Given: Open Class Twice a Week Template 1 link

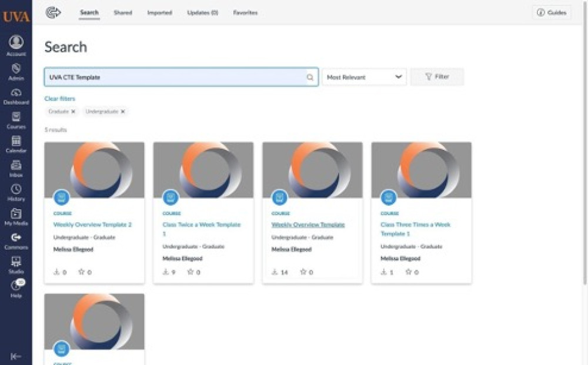Looking at the screenshot, I should click(x=201, y=229).
